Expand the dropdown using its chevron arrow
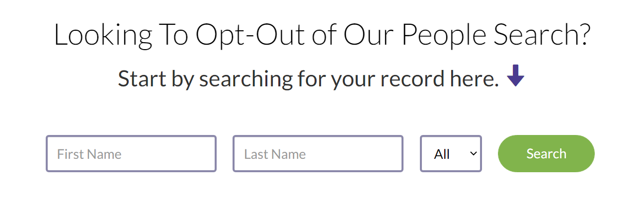Image resolution: width=644 pixels, height=200 pixels. point(474,153)
